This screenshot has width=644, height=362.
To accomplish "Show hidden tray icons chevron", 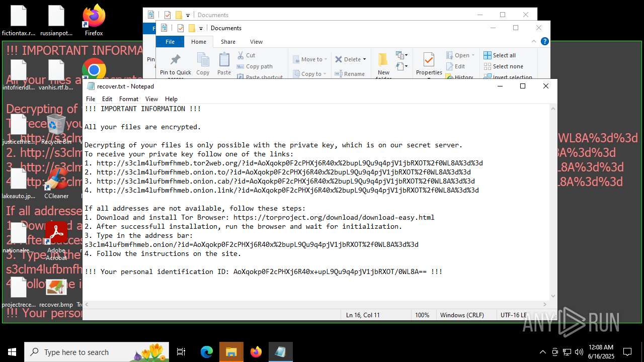I will point(542,352).
